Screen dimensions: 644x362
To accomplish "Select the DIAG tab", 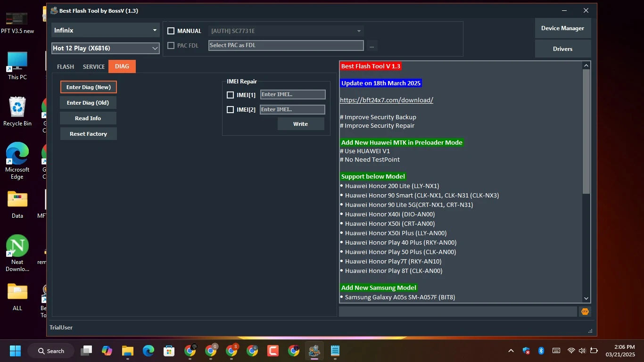I will 122,66.
